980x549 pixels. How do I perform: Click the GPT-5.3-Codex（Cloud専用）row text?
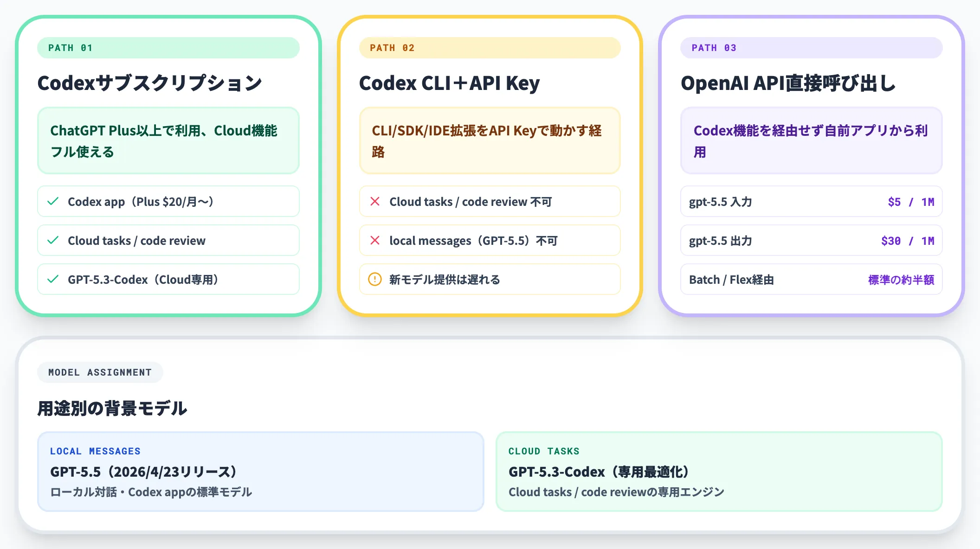click(x=143, y=280)
